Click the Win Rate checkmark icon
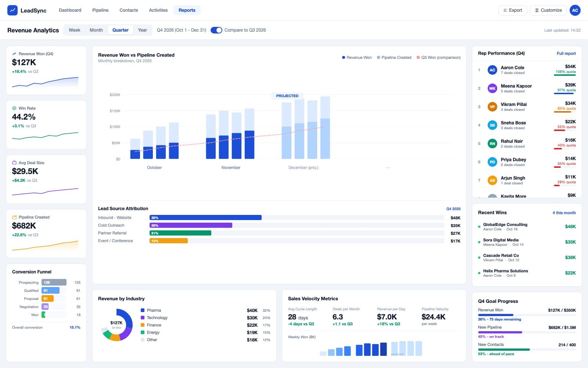The height and width of the screenshot is (368, 588). click(x=14, y=108)
